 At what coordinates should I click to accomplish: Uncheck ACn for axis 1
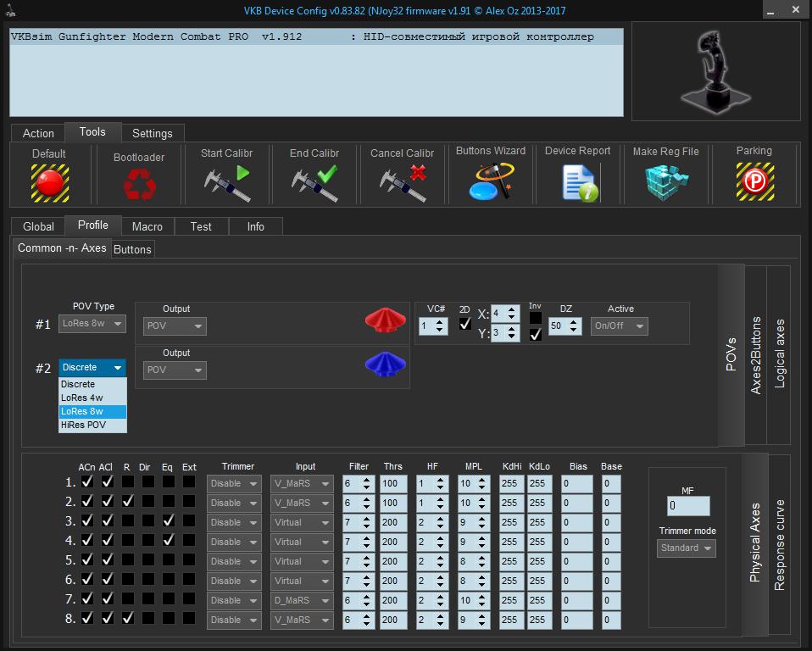pyautogui.click(x=87, y=481)
